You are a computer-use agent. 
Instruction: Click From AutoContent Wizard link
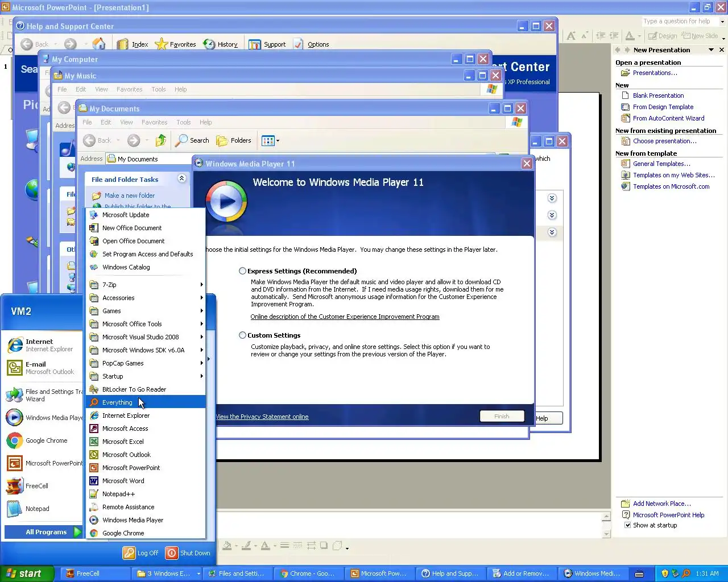click(668, 118)
